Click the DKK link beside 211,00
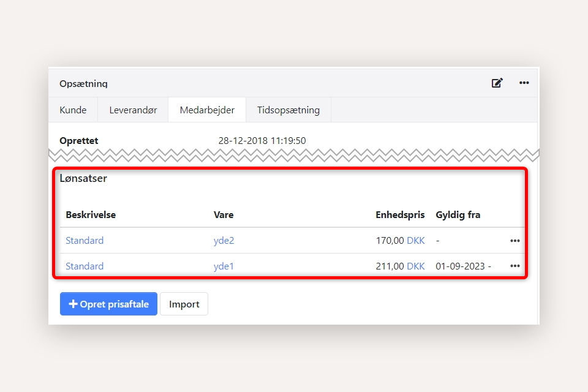 pyautogui.click(x=415, y=266)
